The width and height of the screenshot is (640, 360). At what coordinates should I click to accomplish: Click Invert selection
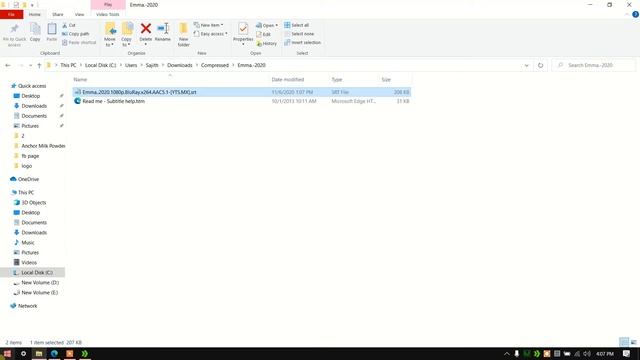click(302, 42)
